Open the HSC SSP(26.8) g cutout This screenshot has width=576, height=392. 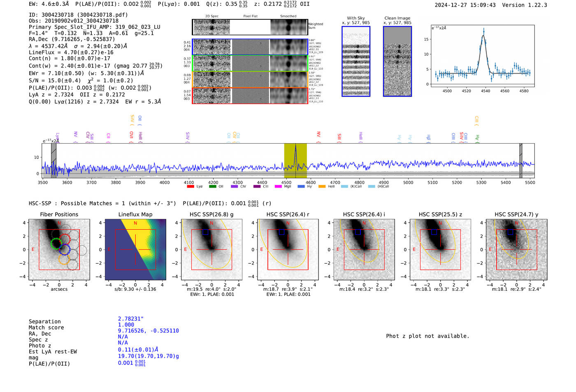(211, 250)
